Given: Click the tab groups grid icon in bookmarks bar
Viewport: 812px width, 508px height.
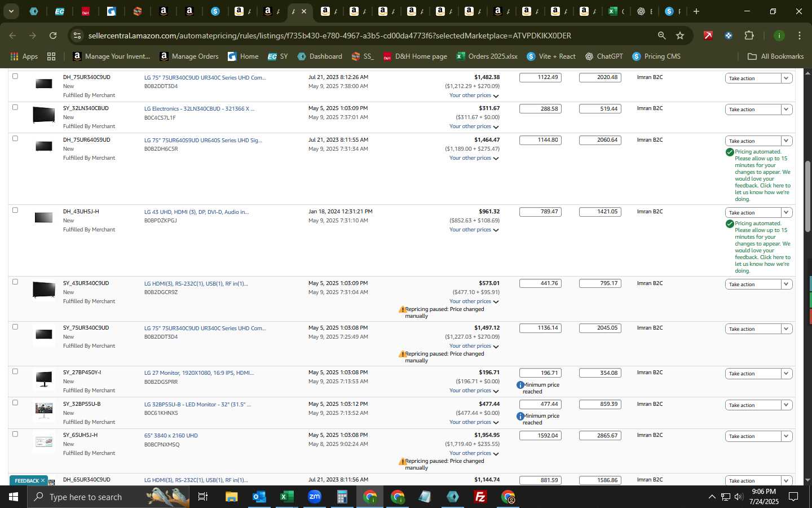Looking at the screenshot, I should pos(51,56).
